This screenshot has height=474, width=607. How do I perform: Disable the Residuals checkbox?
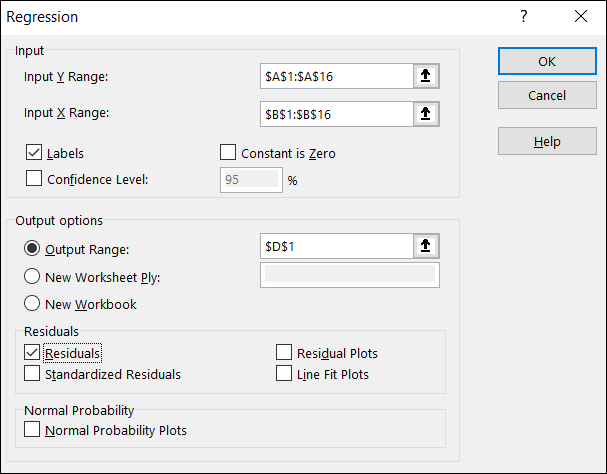34,352
